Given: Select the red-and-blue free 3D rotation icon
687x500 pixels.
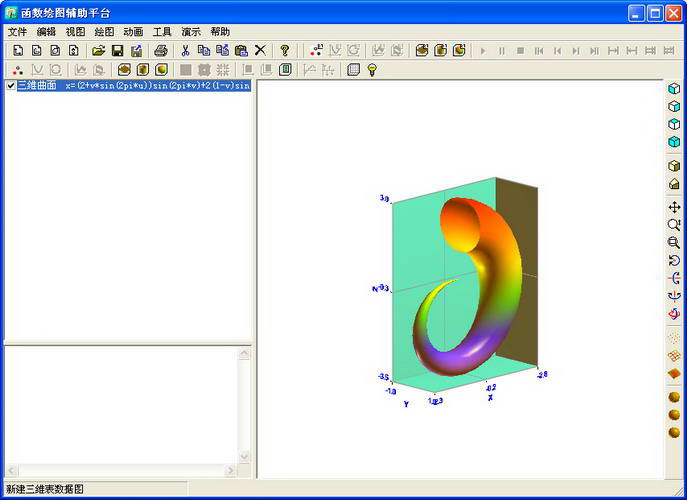Looking at the screenshot, I should tap(674, 314).
